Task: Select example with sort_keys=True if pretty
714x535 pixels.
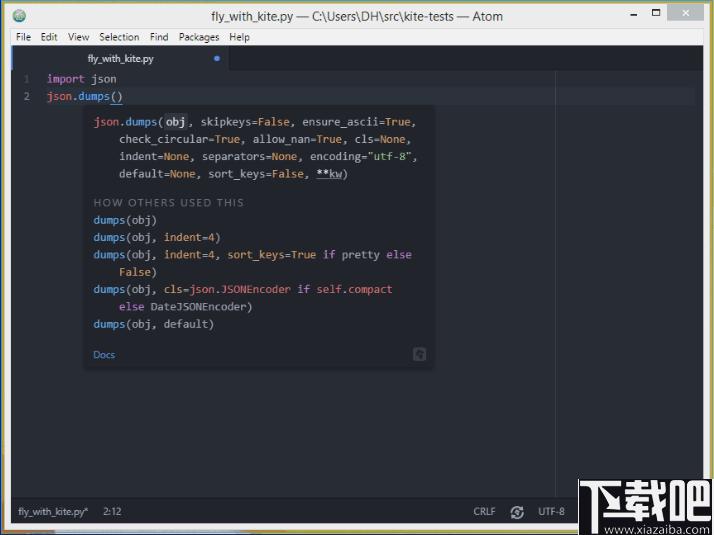Action: point(252,263)
